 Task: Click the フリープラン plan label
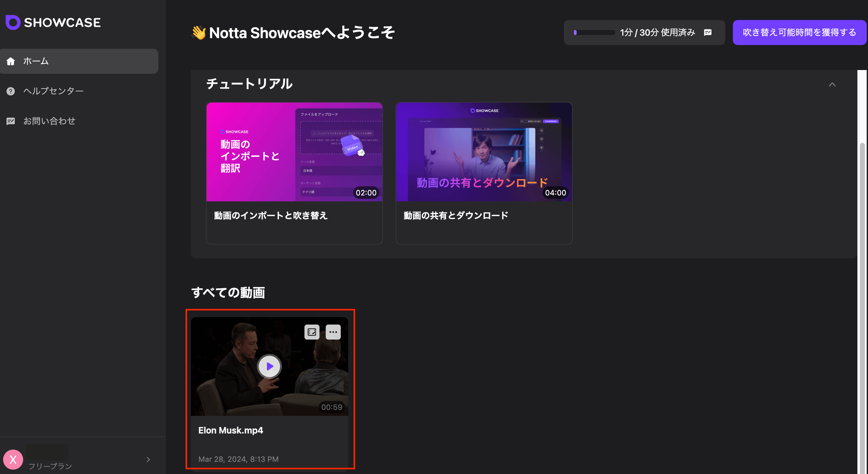pos(50,466)
